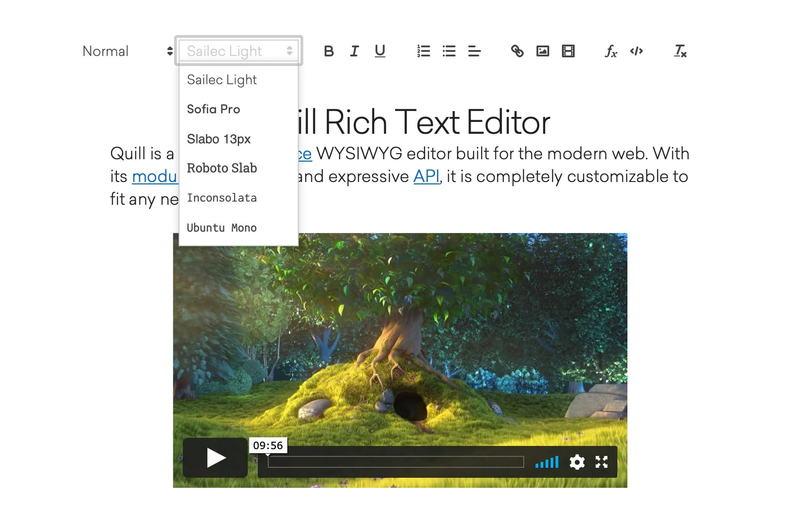Adjust the video volume bars

(x=547, y=462)
